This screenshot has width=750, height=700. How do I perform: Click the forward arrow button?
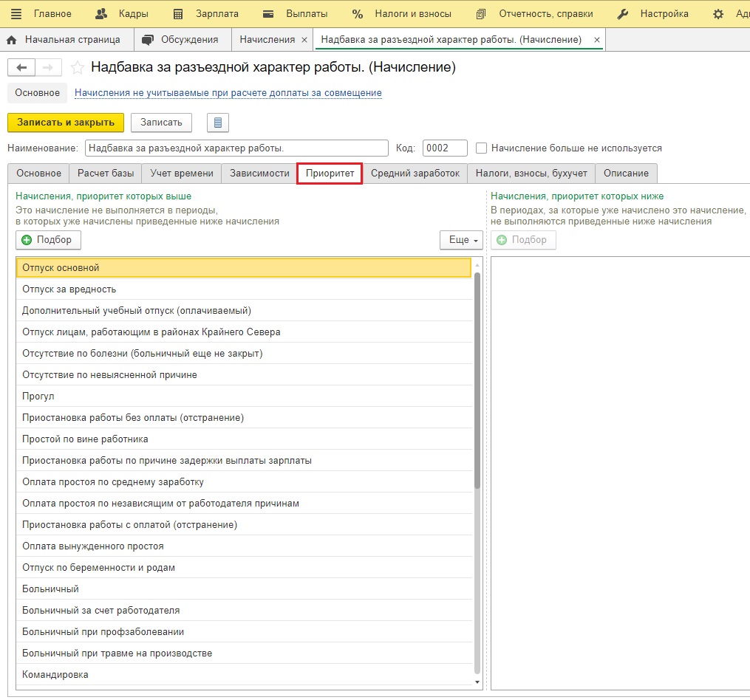tap(48, 67)
